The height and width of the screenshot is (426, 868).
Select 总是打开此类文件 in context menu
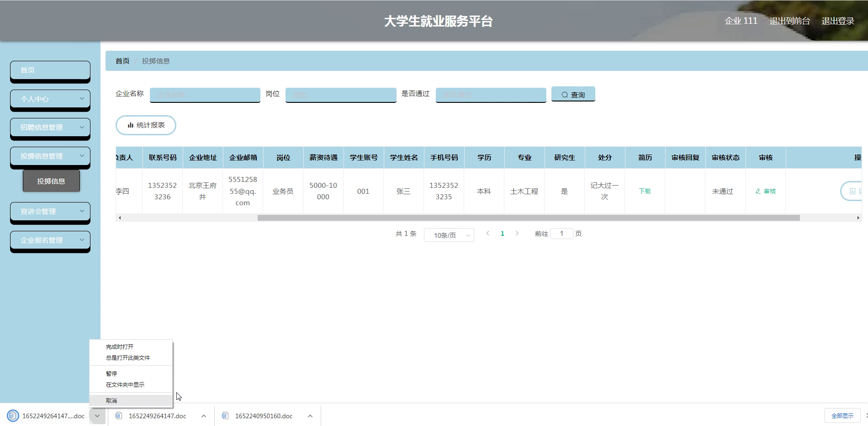[x=131, y=358]
